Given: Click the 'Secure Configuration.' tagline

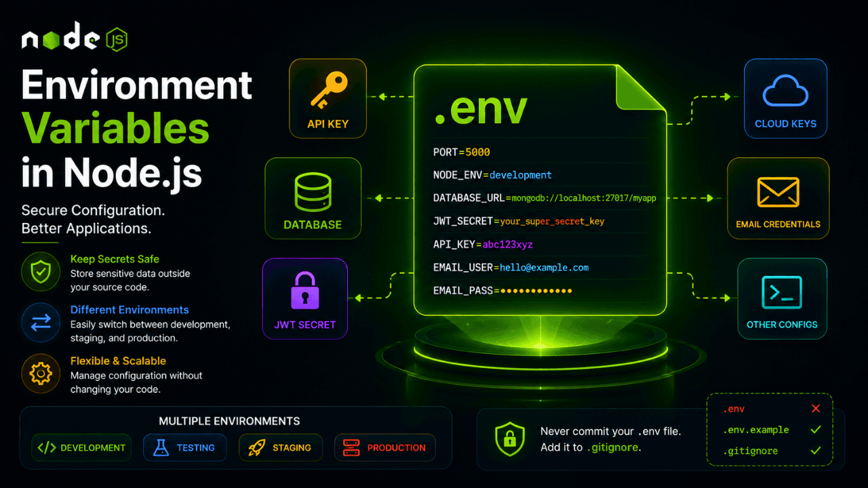Looking at the screenshot, I should (x=94, y=210).
